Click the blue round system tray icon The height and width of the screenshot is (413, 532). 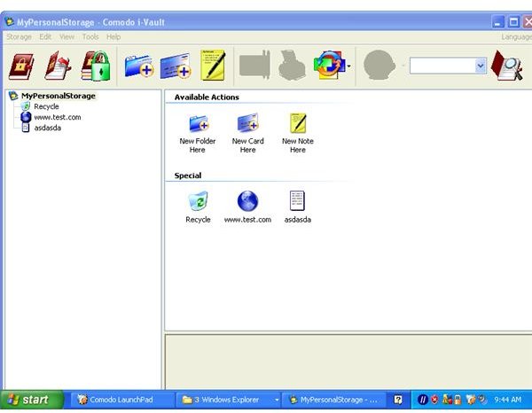[422, 400]
